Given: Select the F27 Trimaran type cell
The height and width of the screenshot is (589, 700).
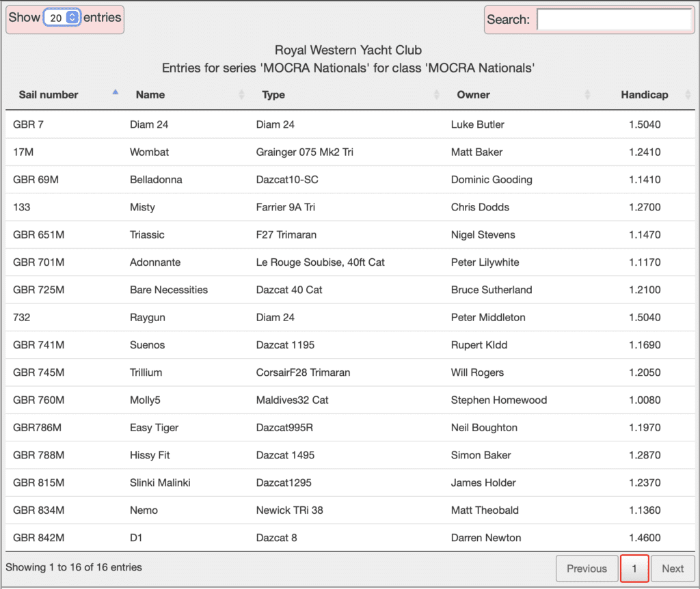Looking at the screenshot, I should [286, 234].
